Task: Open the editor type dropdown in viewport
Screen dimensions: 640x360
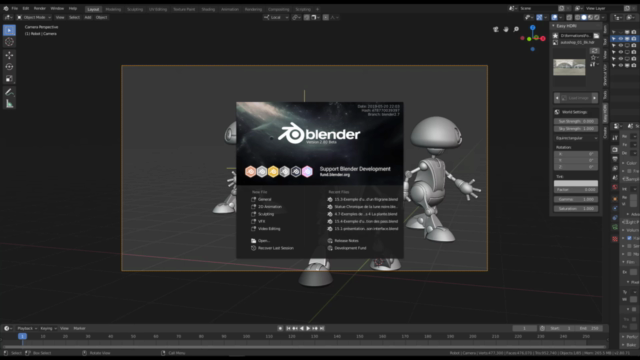Action: pos(8,18)
